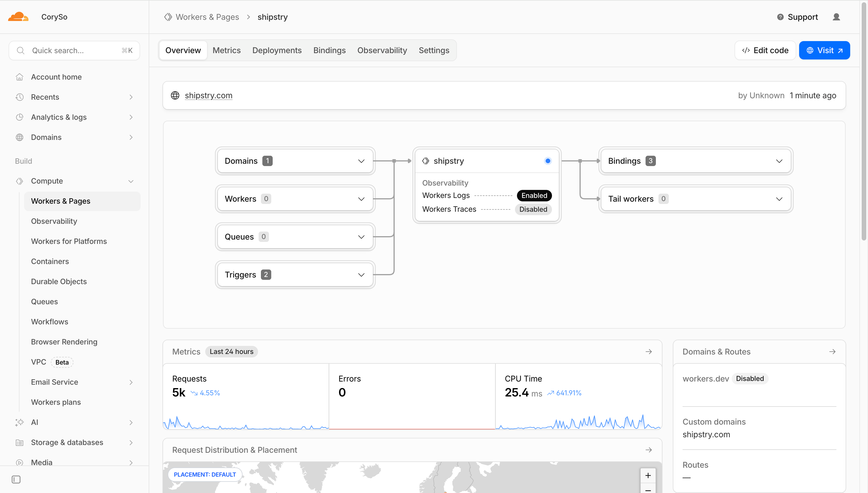Click the Cloudflare logo icon
The height and width of the screenshot is (493, 868).
18,17
